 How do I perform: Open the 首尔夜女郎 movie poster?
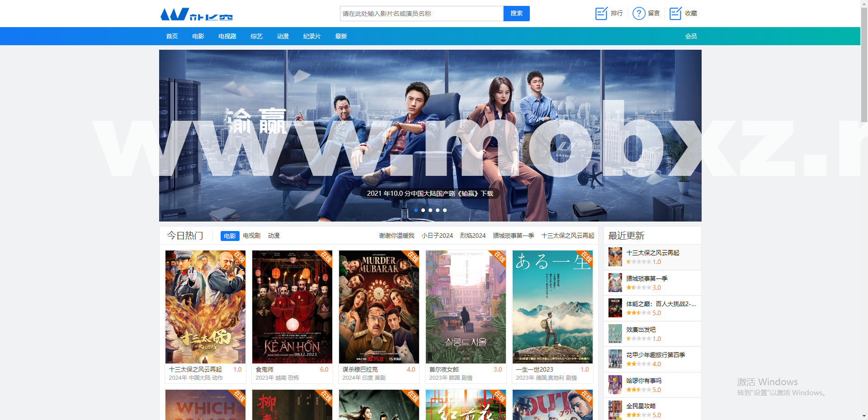click(x=466, y=307)
